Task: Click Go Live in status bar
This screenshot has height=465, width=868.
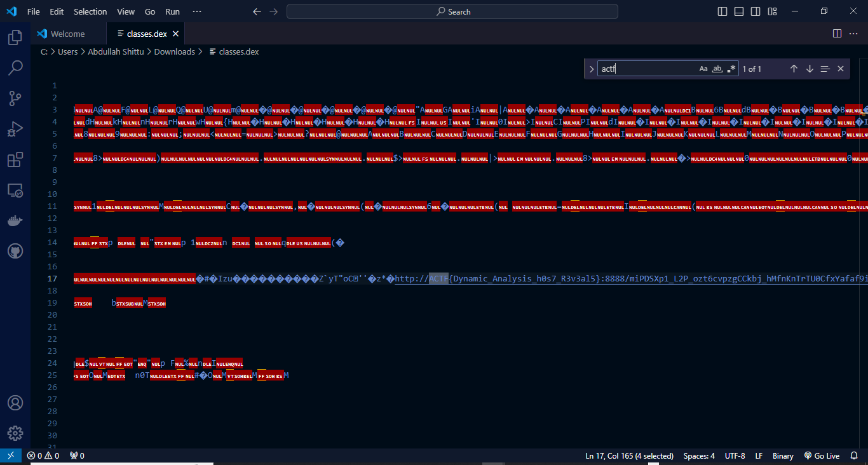Action: 822,455
